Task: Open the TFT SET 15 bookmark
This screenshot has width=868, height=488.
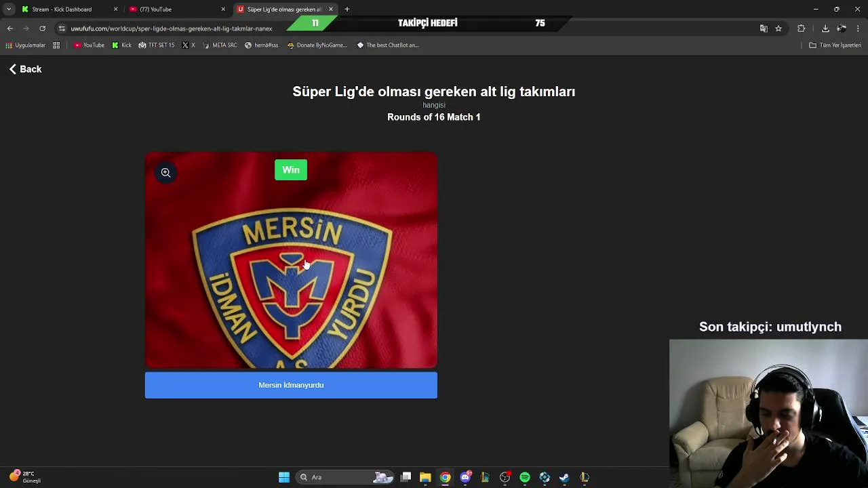Action: pyautogui.click(x=157, y=45)
